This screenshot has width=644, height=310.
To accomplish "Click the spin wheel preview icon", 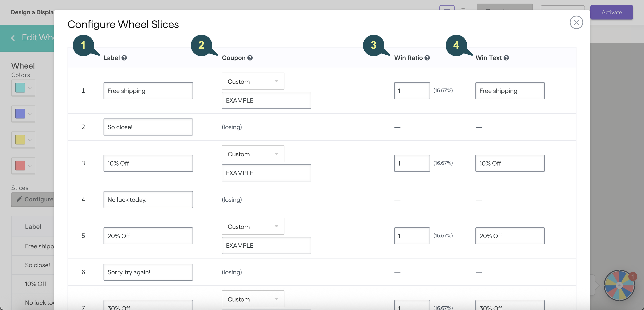I will (619, 285).
